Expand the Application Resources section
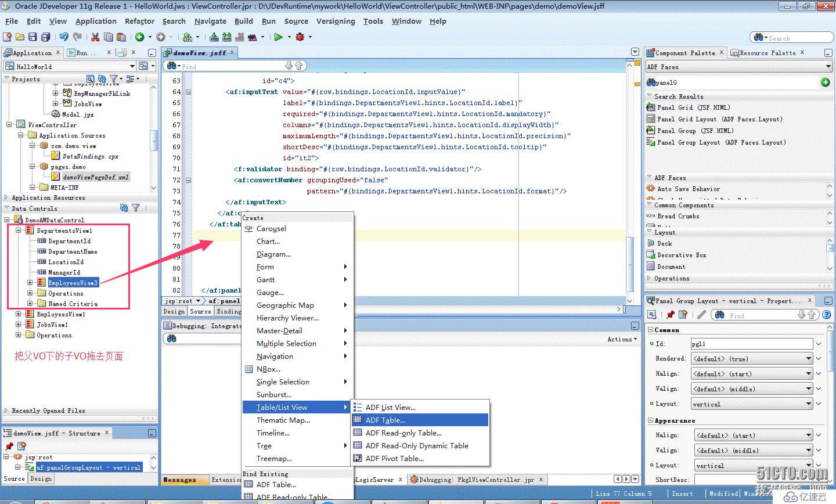 point(6,197)
